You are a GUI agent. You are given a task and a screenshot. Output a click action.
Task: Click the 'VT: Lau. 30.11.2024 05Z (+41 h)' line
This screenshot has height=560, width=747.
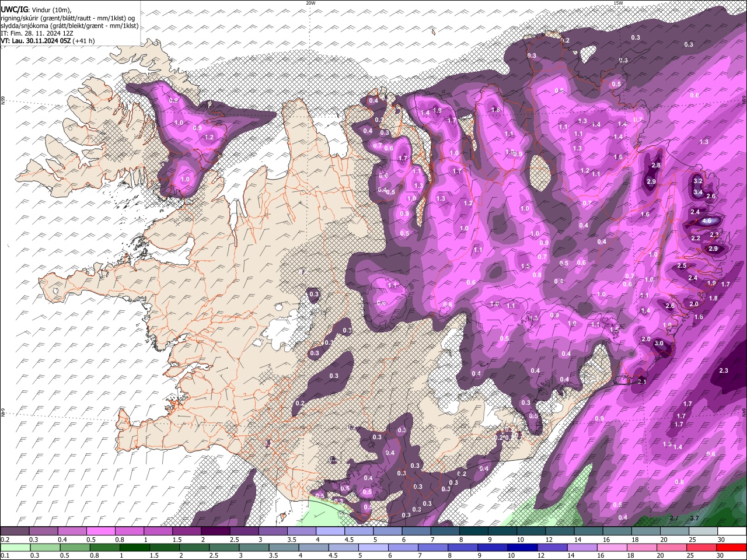point(48,41)
